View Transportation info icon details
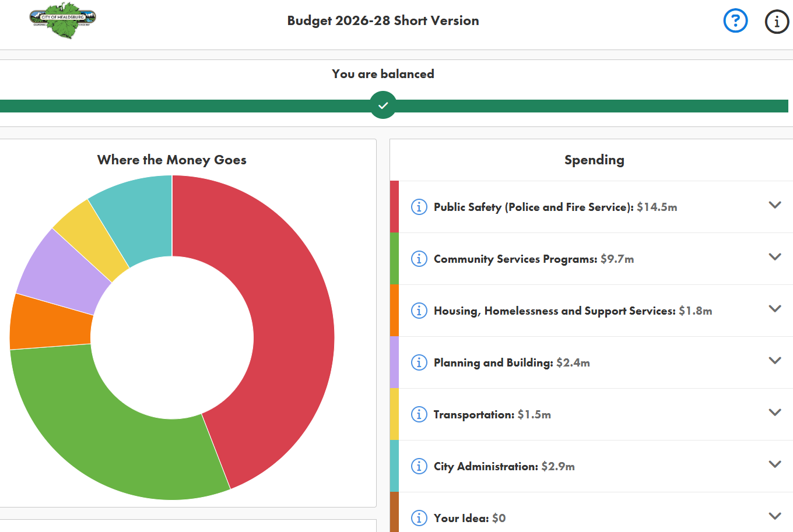 click(419, 414)
